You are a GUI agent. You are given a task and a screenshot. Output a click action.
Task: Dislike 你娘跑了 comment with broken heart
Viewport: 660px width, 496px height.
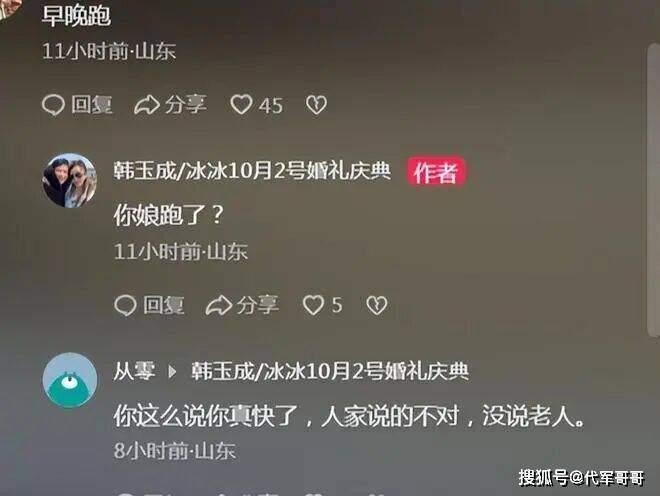pos(376,305)
